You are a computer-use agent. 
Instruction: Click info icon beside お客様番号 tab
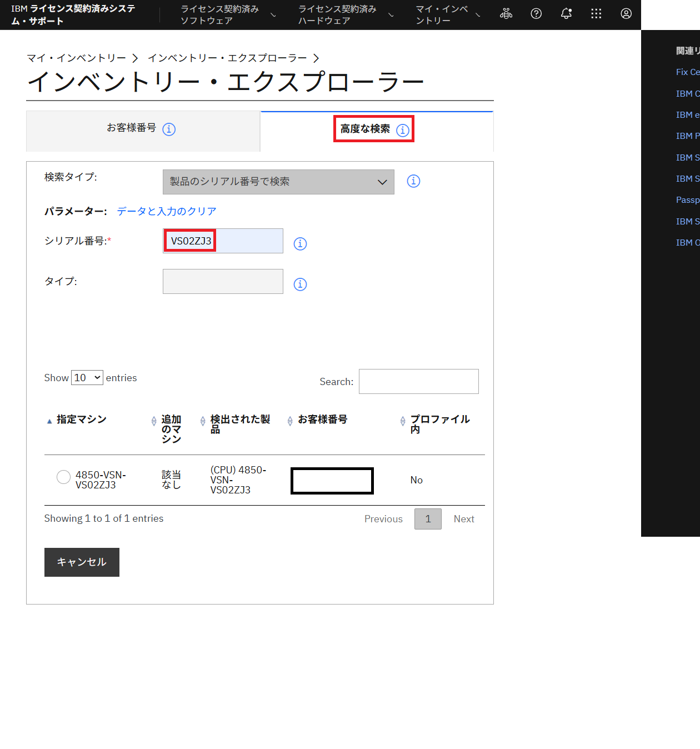point(169,129)
